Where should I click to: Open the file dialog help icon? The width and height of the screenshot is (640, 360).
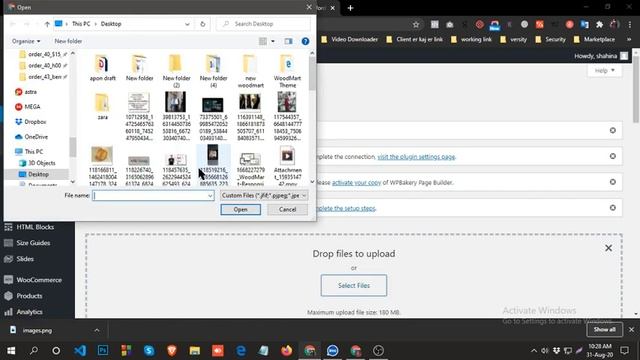(x=305, y=41)
